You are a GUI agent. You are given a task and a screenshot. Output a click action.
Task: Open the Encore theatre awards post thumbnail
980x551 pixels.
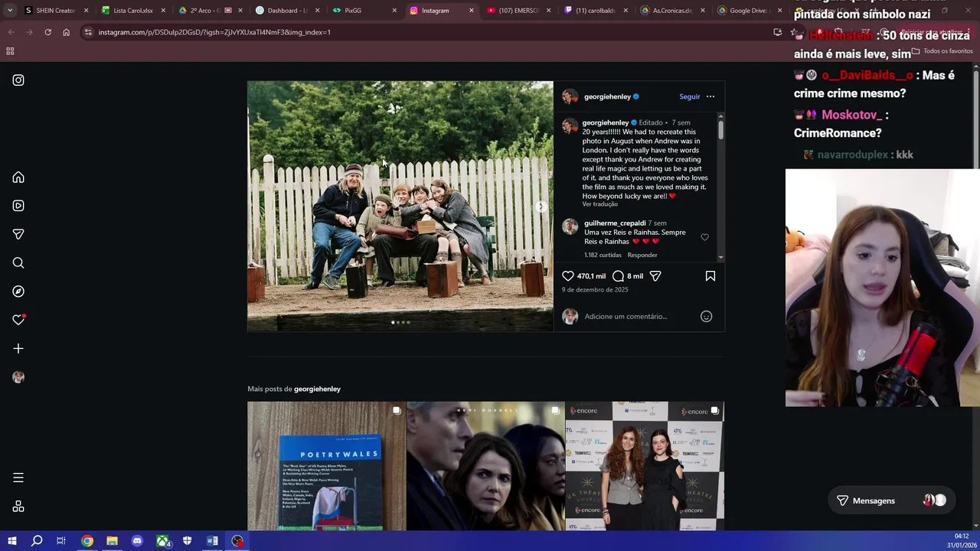coord(645,466)
